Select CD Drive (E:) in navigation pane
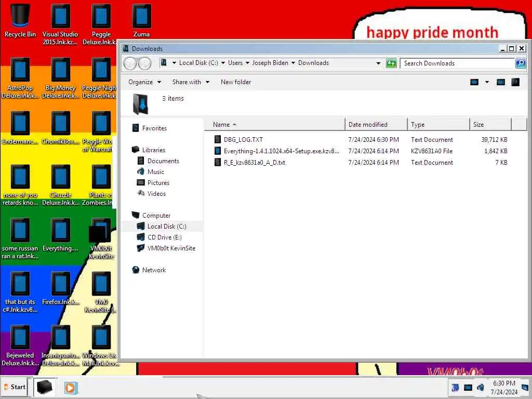 tap(159, 237)
